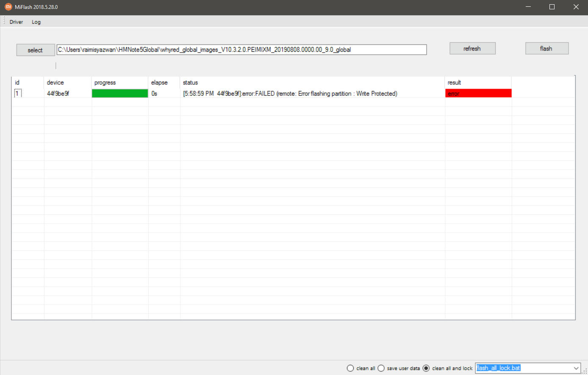Open the Driver menu
This screenshot has width=588, height=375.
tap(16, 22)
